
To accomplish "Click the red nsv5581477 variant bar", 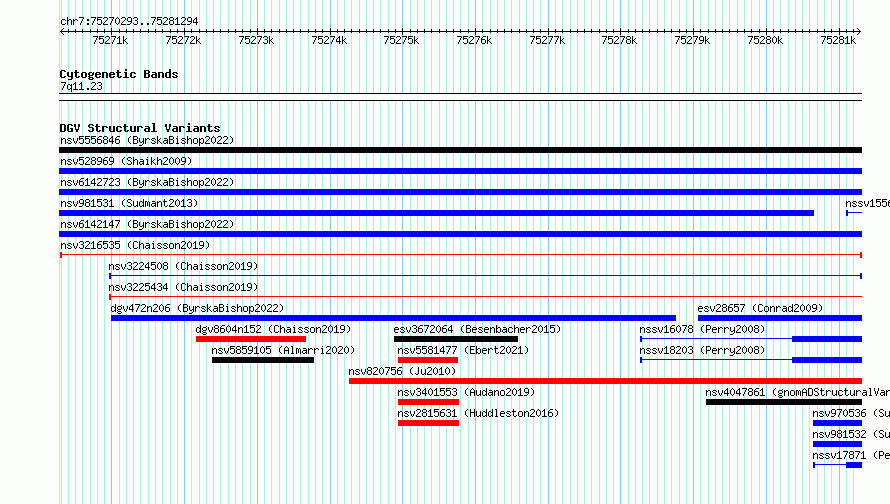I will pyautogui.click(x=428, y=360).
